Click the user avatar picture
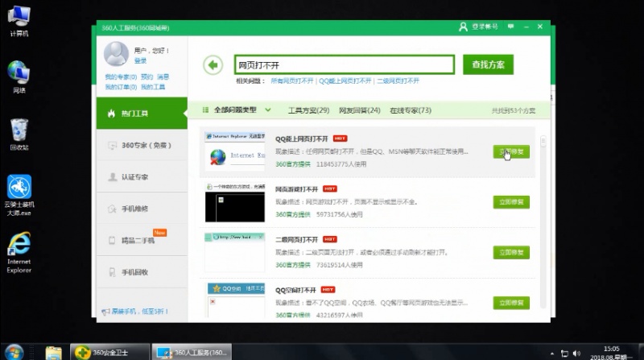Image resolution: width=644 pixels, height=360 pixels. pos(116,54)
